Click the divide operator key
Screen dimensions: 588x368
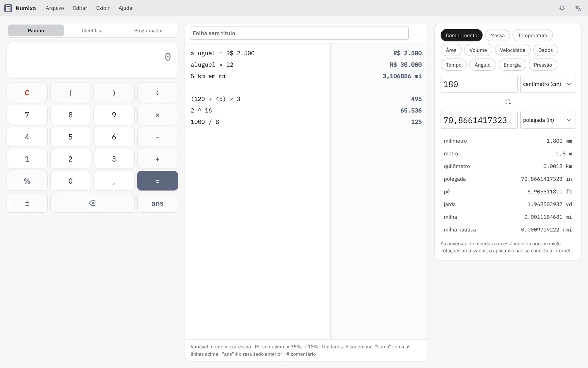157,93
